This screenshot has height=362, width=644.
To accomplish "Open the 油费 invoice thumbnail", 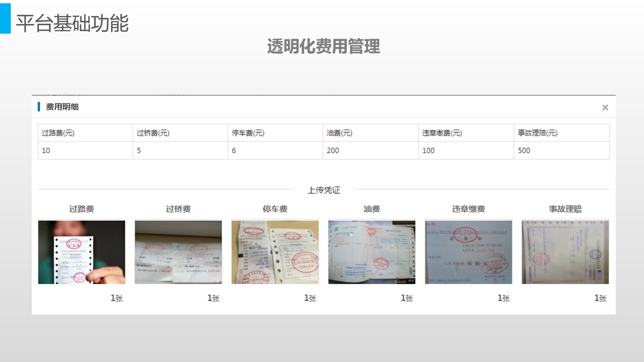I will (372, 252).
